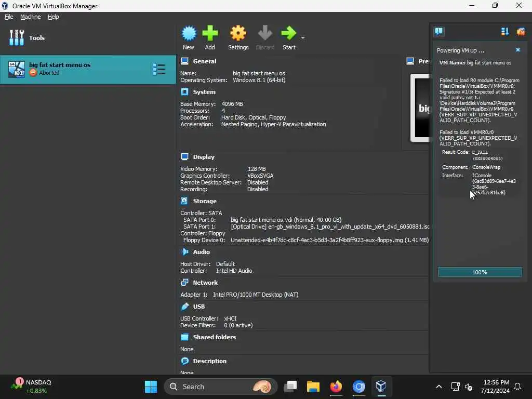
Task: Open the Network settings heading link
Action: (205, 282)
